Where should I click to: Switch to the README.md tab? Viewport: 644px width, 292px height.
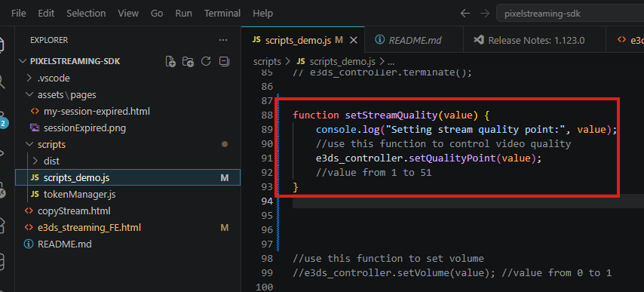pos(414,40)
